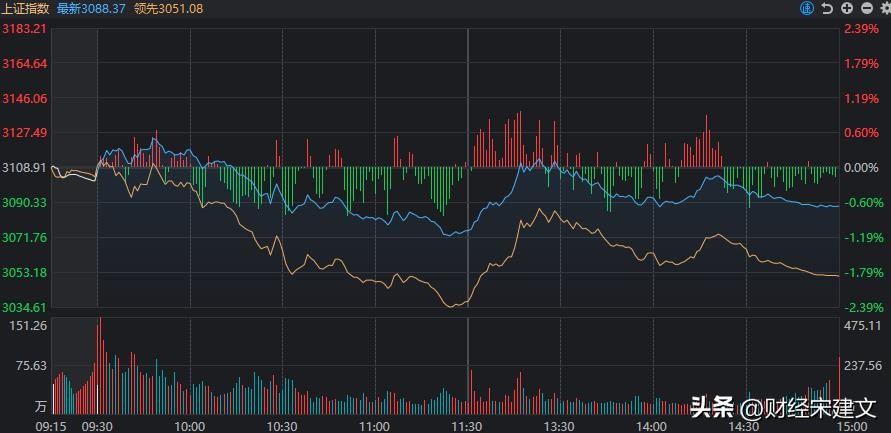Select the 3071.76 price axis label

click(x=24, y=238)
